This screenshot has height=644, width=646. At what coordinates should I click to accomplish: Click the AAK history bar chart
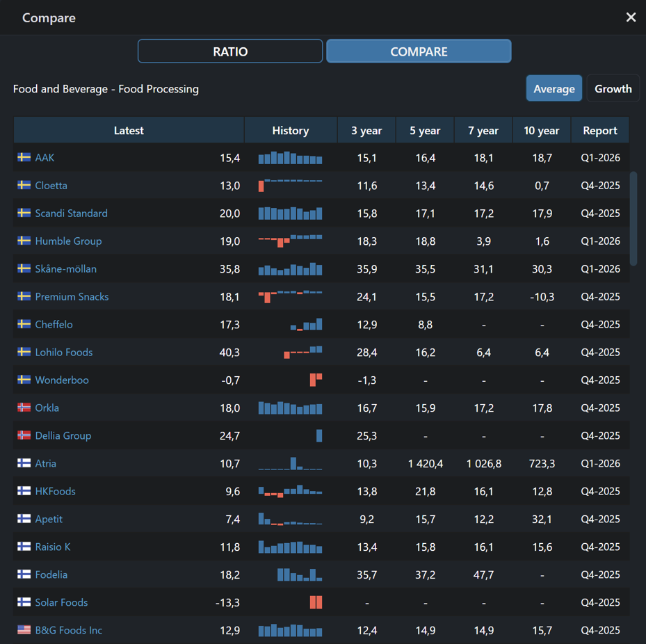tap(291, 158)
